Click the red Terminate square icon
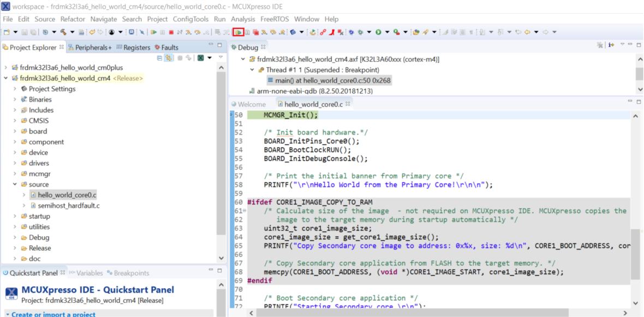Screen dimensions: 644x317 (x=171, y=32)
